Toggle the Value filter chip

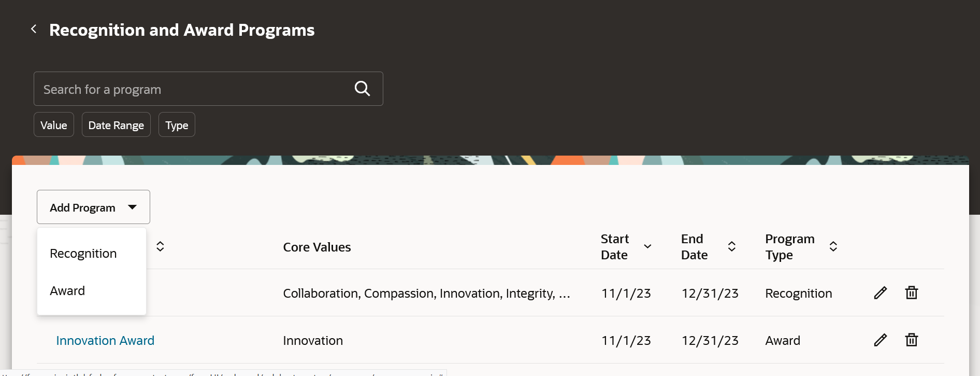click(x=53, y=124)
